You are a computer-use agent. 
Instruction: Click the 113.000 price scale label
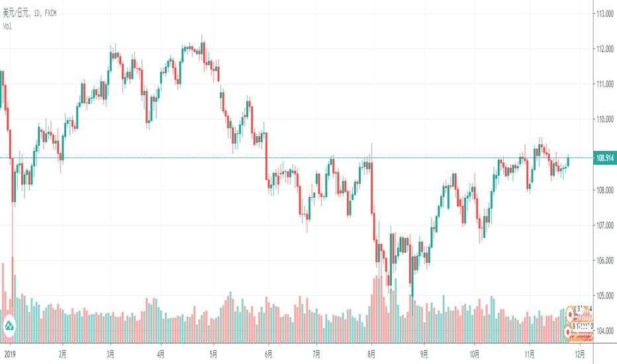click(x=604, y=13)
